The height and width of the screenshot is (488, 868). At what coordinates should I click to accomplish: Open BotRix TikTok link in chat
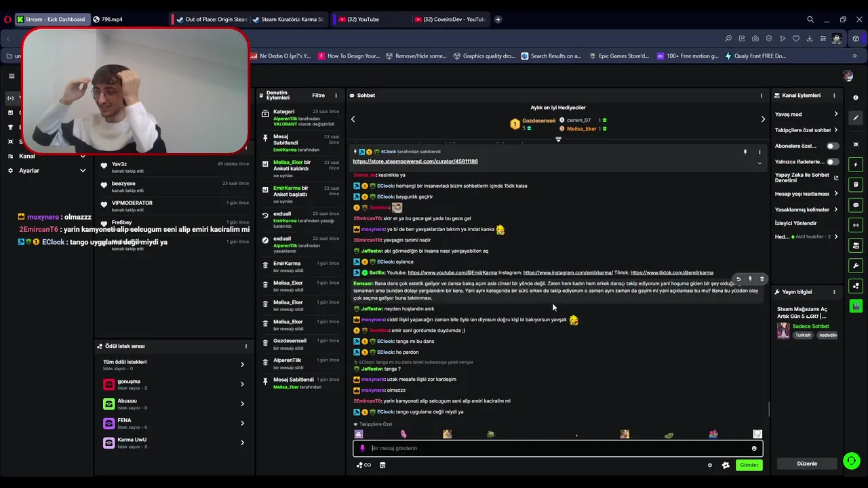point(671,272)
